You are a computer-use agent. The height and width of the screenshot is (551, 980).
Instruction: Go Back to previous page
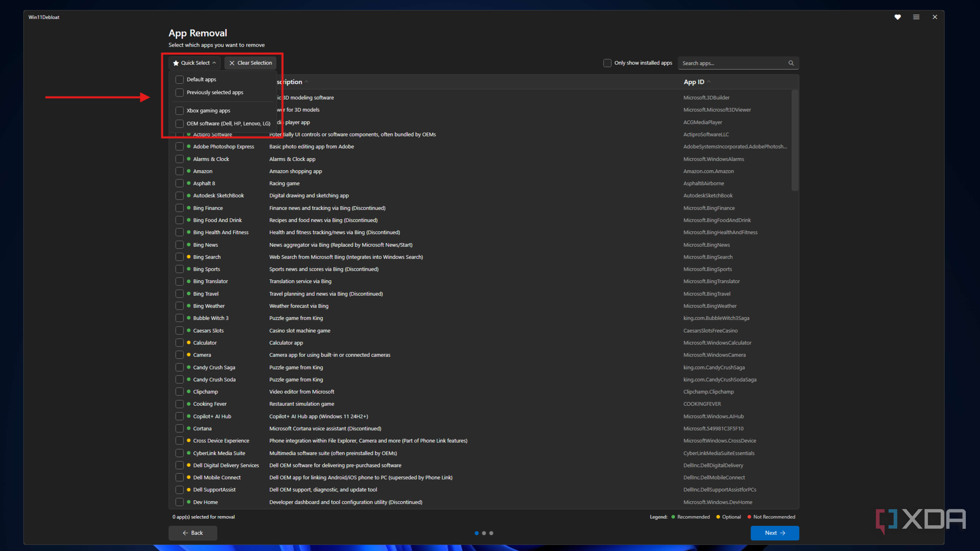pos(193,533)
